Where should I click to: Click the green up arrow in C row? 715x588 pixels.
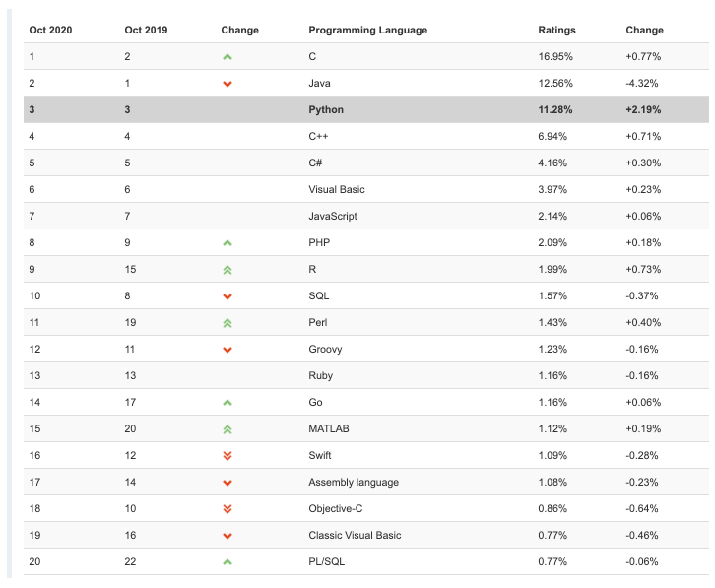pyautogui.click(x=227, y=57)
